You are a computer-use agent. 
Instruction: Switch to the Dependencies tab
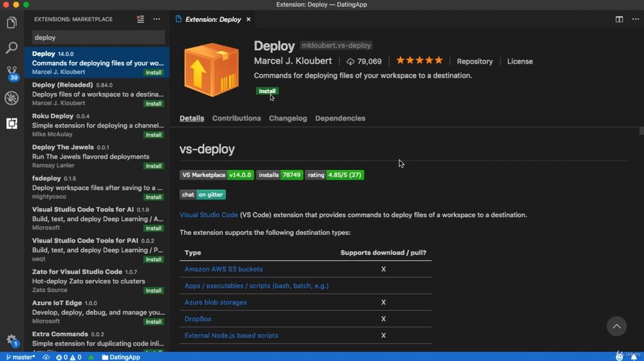point(340,118)
